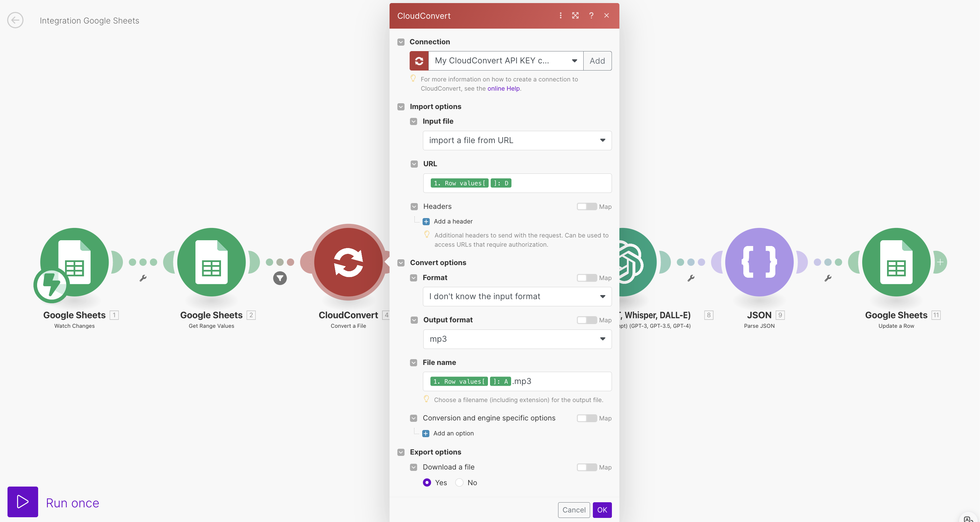Collapse the Convert options section
980x522 pixels.
[400, 263]
